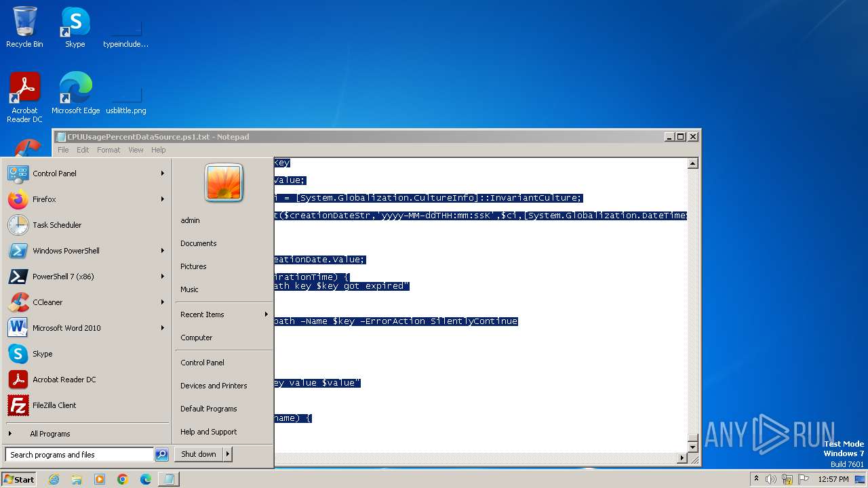This screenshot has width=868, height=488.
Task: Expand CCleaner jump list arrow
Action: point(163,302)
